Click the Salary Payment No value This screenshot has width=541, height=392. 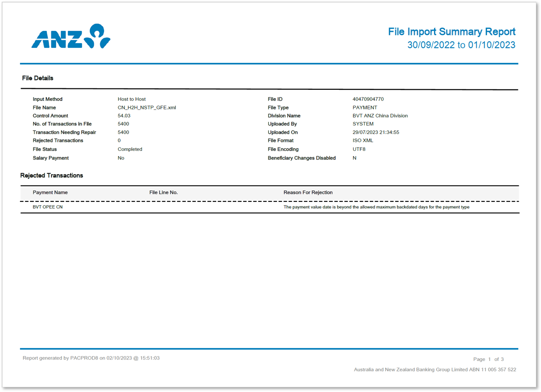121,158
